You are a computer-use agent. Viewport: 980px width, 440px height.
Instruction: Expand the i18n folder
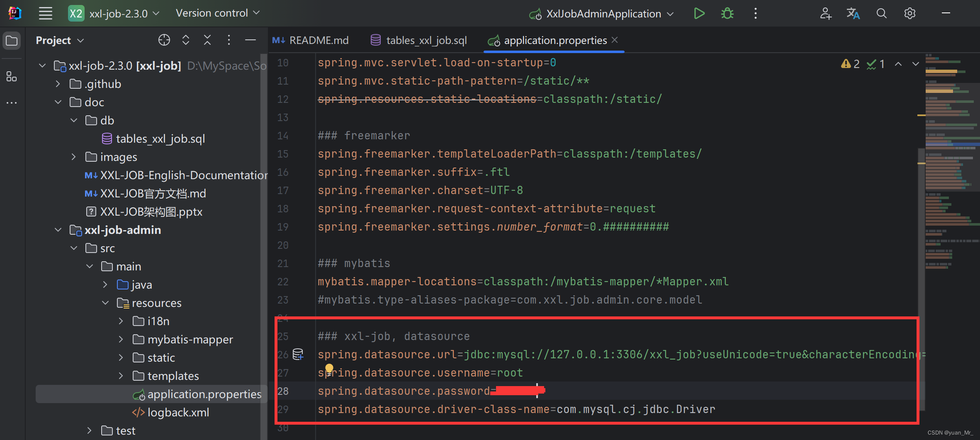(121, 321)
